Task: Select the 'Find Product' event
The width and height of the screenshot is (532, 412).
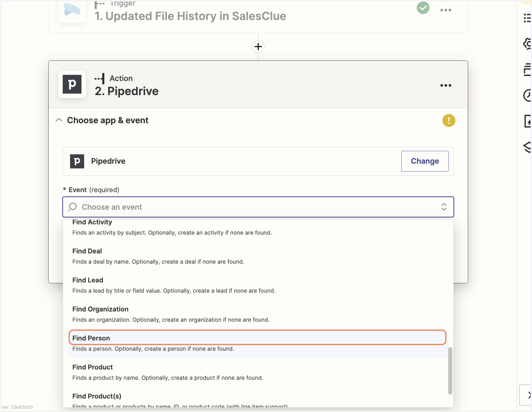Action: click(258, 372)
